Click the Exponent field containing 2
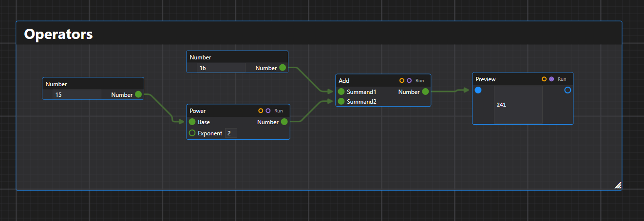The image size is (644, 221). [x=231, y=133]
